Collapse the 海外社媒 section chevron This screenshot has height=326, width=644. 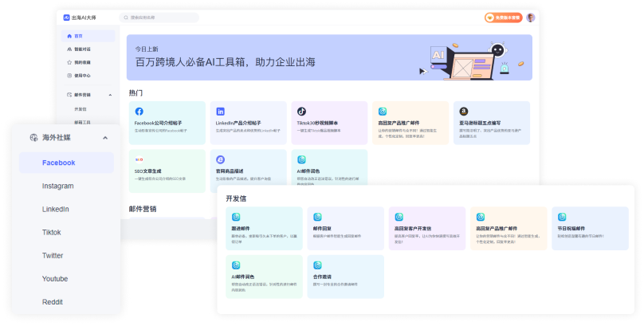click(105, 138)
